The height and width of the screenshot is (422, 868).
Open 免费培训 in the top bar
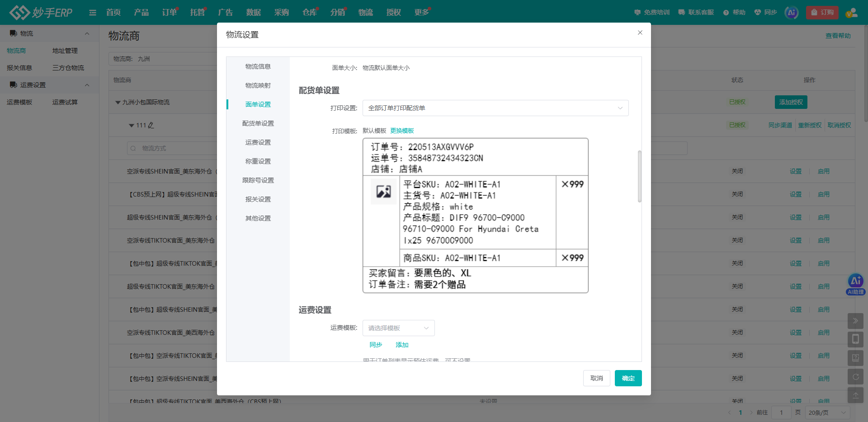coord(652,12)
